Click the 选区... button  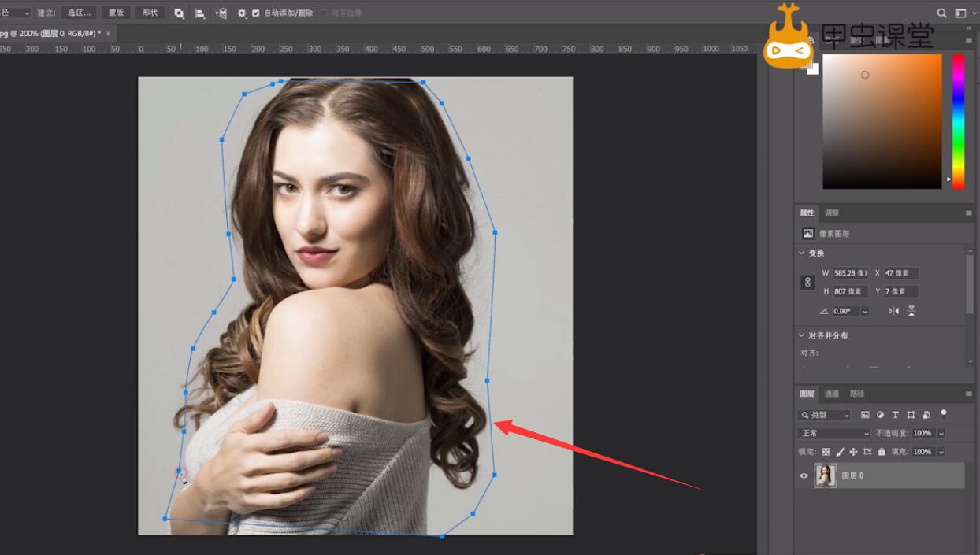[78, 13]
